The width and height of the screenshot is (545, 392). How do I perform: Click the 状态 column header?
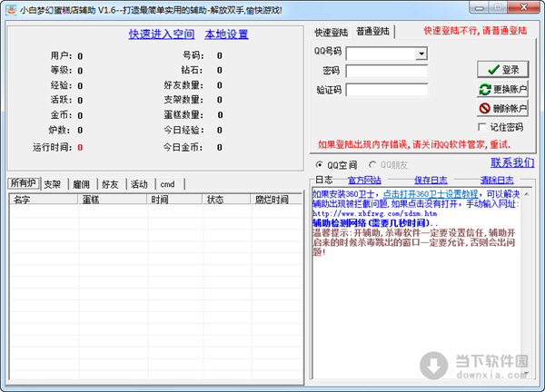pos(226,200)
